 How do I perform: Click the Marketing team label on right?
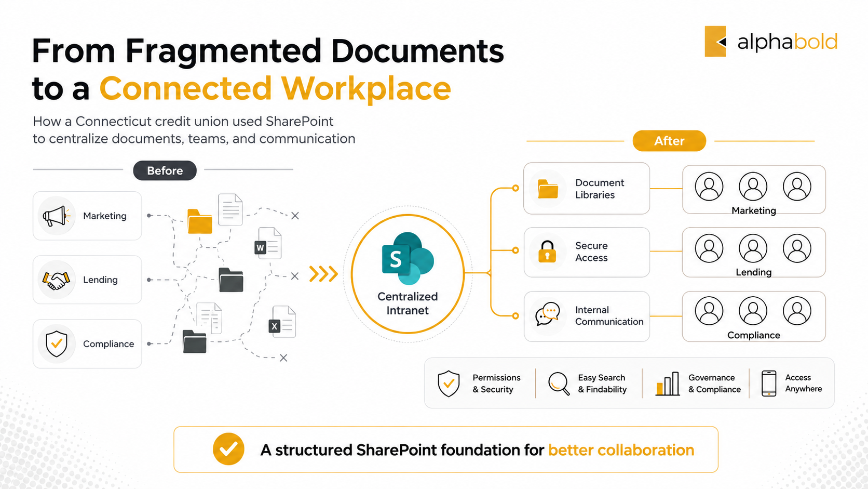754,210
